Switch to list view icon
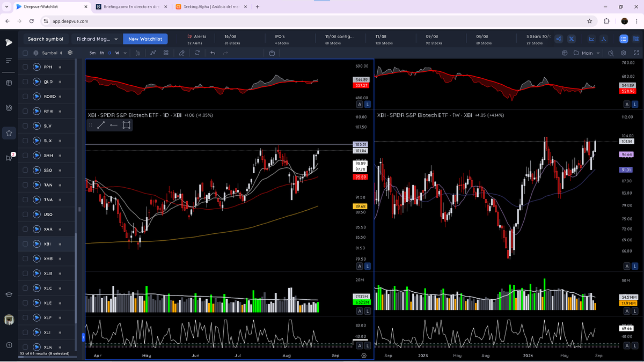The height and width of the screenshot is (362, 644). click(624, 39)
